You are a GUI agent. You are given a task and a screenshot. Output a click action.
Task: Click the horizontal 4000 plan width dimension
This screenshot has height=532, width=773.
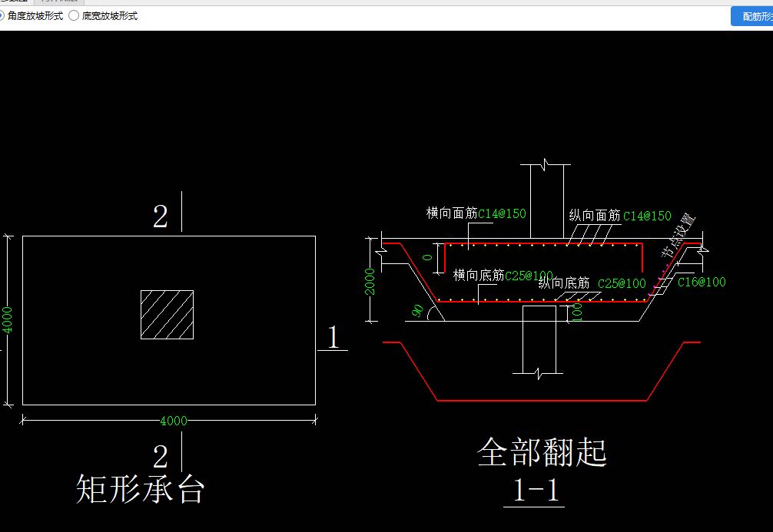coord(174,421)
